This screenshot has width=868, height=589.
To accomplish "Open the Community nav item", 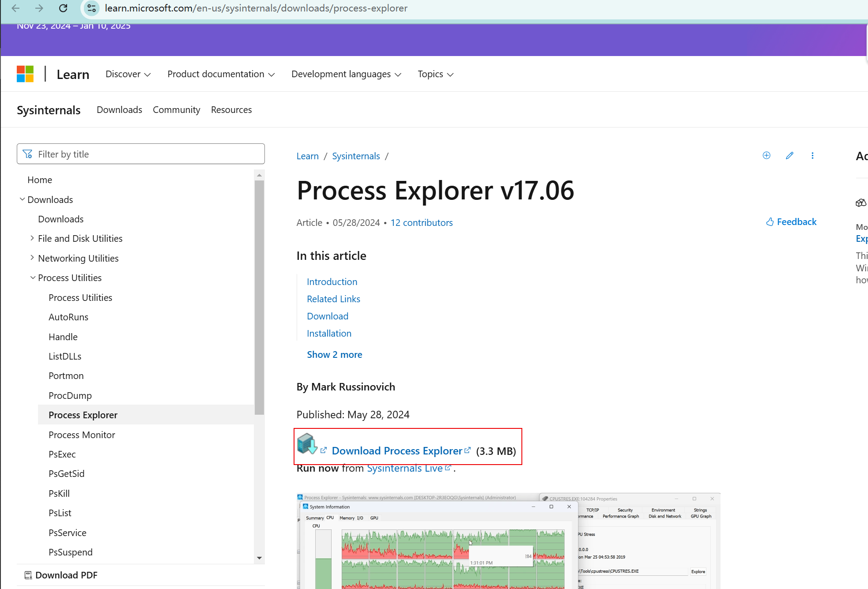I will pyautogui.click(x=176, y=110).
